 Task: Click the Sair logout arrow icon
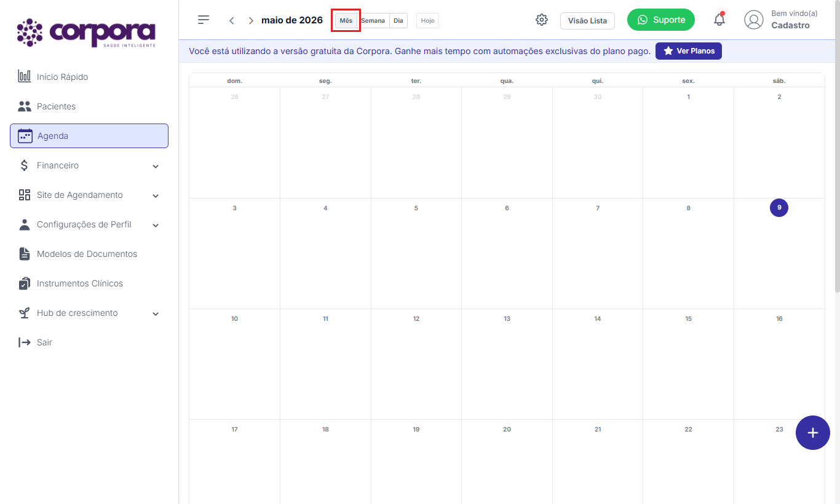[25, 342]
